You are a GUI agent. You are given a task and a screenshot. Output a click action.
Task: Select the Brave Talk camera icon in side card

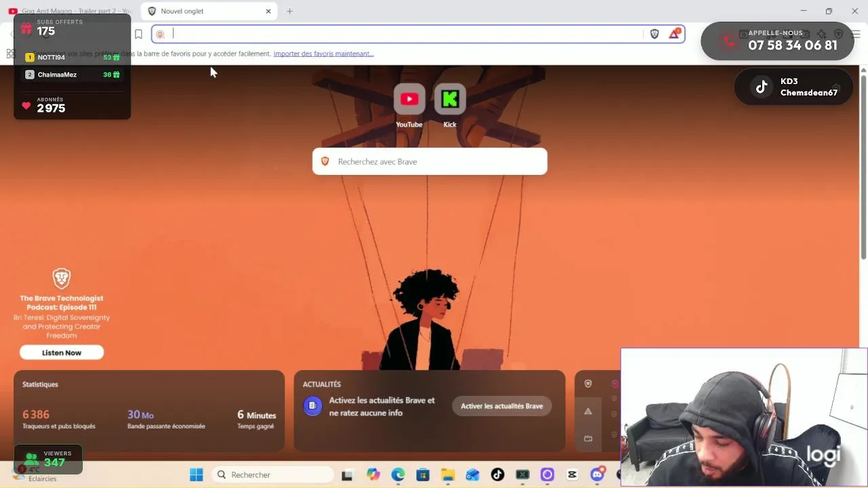click(588, 439)
